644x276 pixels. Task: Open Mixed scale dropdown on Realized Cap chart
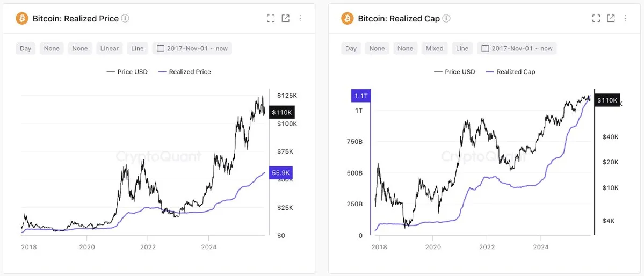(x=435, y=48)
